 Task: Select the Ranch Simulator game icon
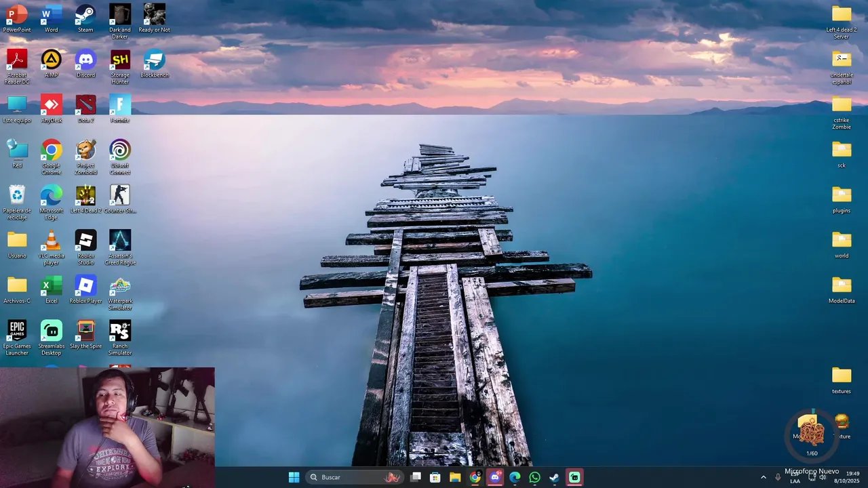click(120, 338)
